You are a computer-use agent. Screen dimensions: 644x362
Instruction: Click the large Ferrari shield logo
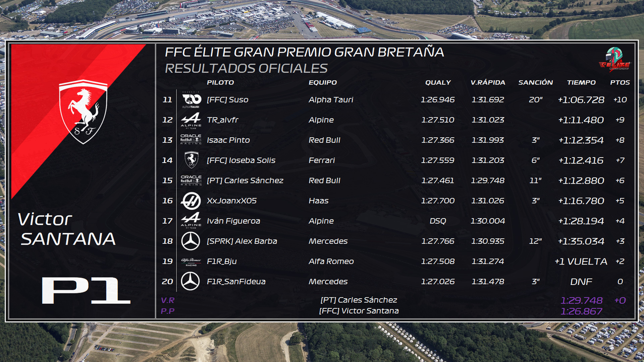[83, 112]
